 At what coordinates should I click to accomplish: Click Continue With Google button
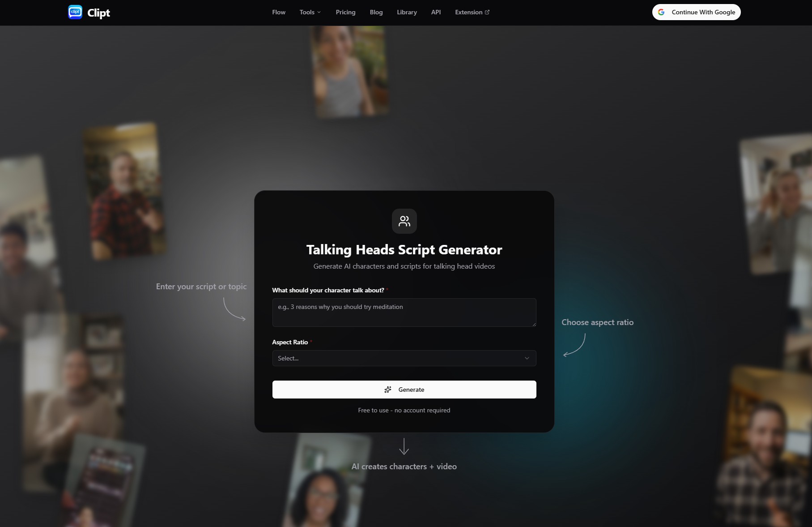pyautogui.click(x=696, y=12)
